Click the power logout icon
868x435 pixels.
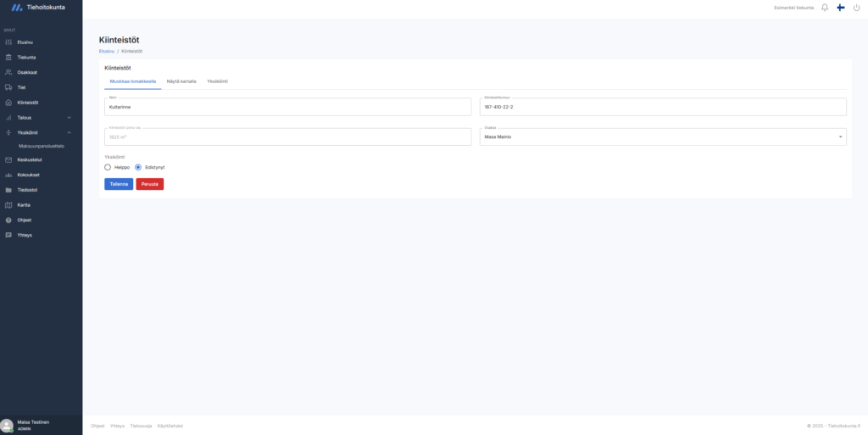click(x=856, y=8)
